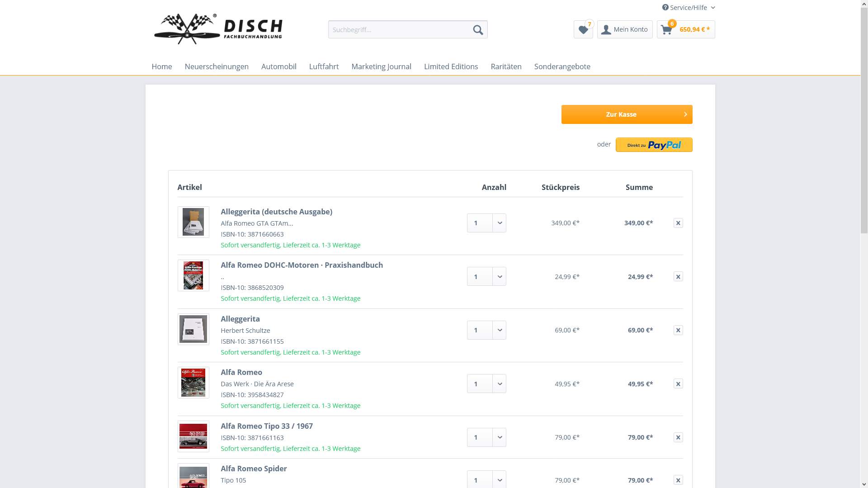This screenshot has height=488, width=868.
Task: Open the Automobil category
Action: point(279,66)
